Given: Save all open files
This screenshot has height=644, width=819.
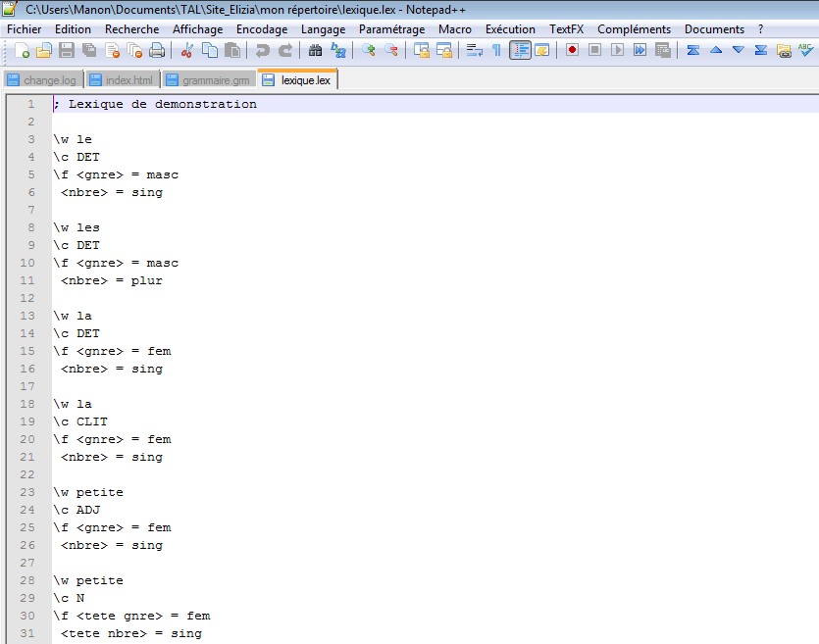Looking at the screenshot, I should [x=89, y=50].
